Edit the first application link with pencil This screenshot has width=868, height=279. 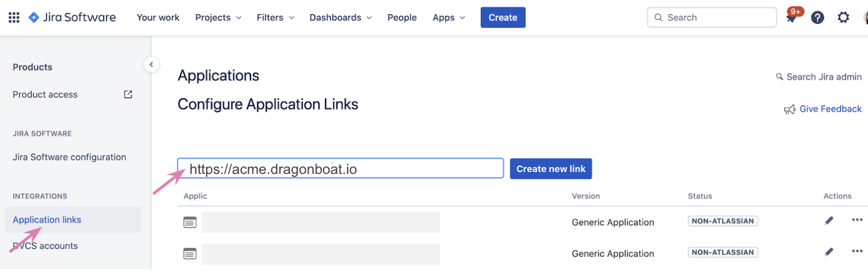coord(828,221)
